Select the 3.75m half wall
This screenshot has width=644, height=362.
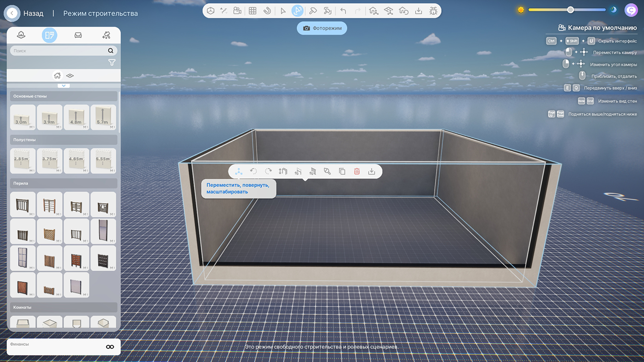tap(50, 161)
